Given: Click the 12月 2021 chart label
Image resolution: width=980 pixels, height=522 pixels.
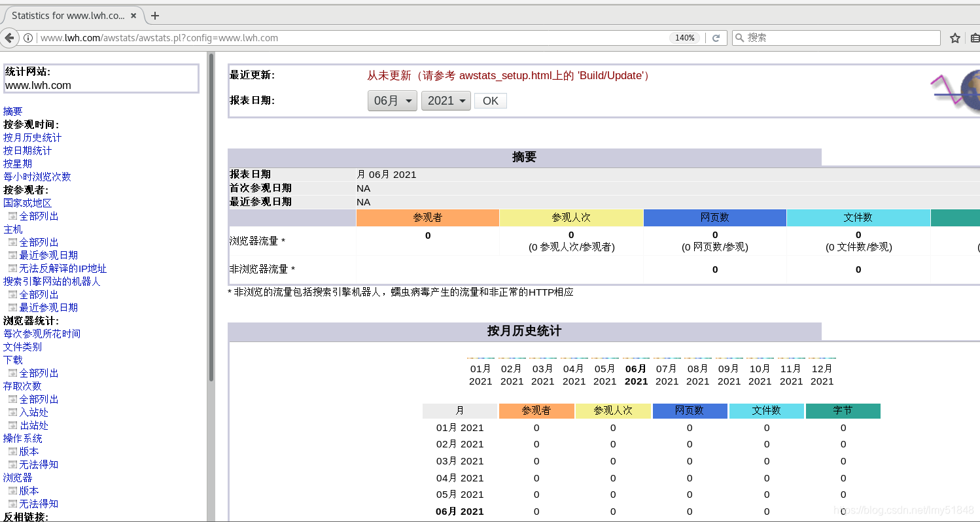Looking at the screenshot, I should [x=822, y=375].
